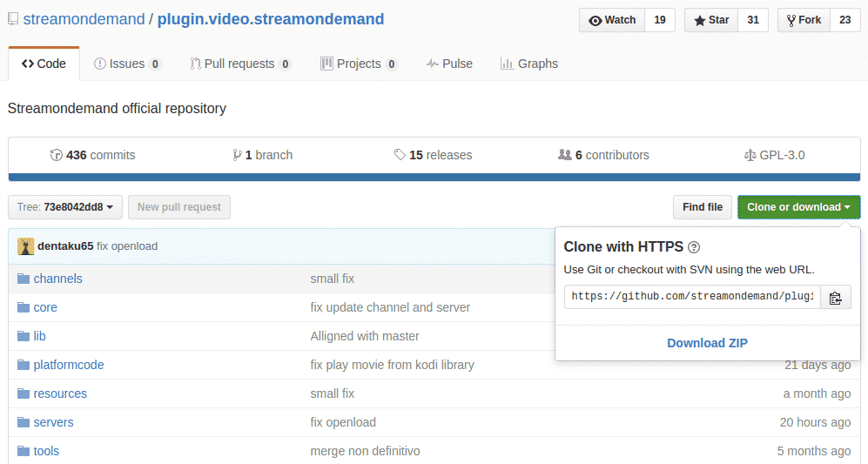Open the Tree 73e8042dd8 branch dropdown
Screen dimensions: 868x464
(x=65, y=207)
